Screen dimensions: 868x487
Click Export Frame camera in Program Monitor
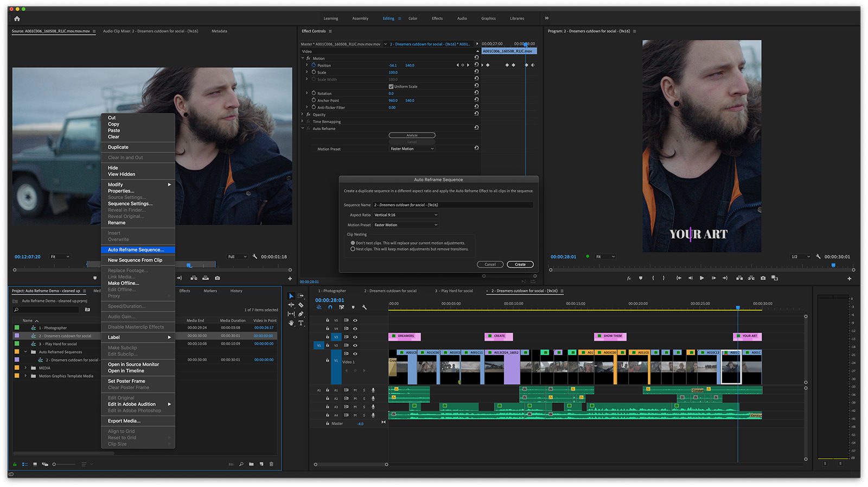coord(763,278)
